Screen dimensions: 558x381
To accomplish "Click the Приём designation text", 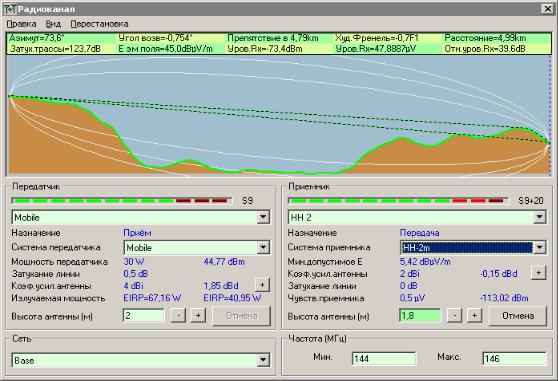I will tap(137, 233).
